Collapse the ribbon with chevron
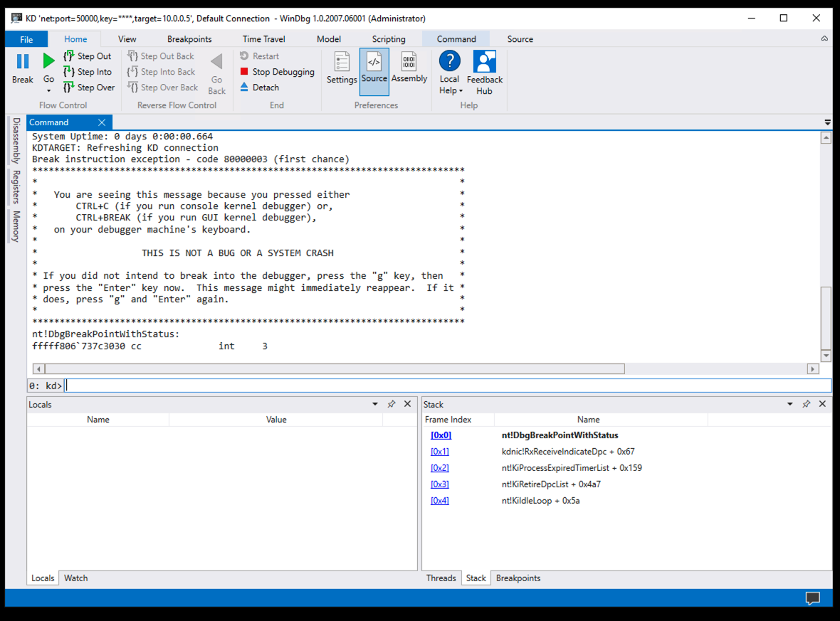Screen dimensions: 840x621 [x=824, y=38]
